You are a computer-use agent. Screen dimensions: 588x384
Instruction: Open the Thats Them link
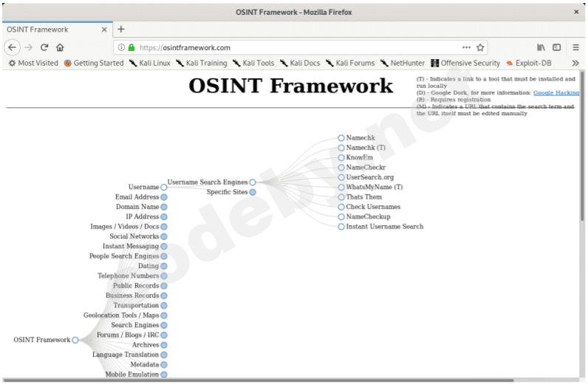(363, 197)
